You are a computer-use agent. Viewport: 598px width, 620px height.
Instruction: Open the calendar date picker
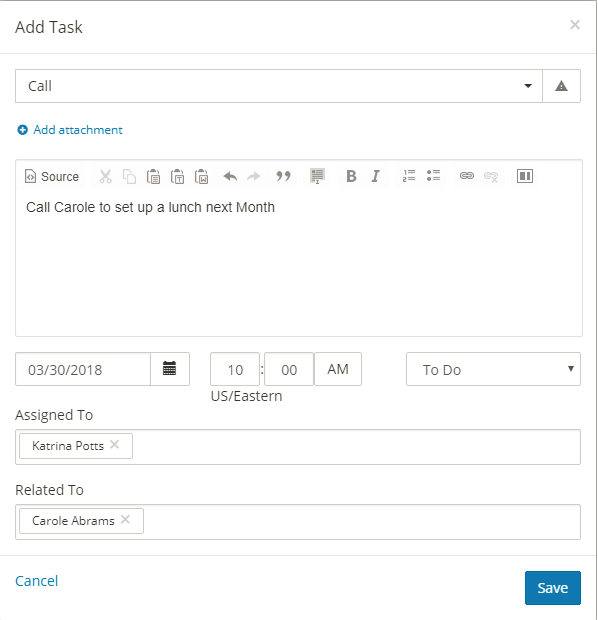(x=170, y=369)
